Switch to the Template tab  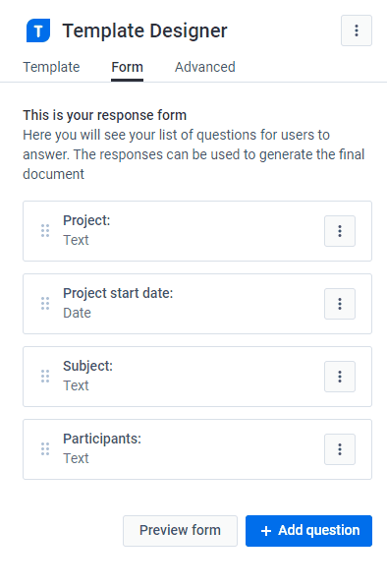tap(51, 67)
